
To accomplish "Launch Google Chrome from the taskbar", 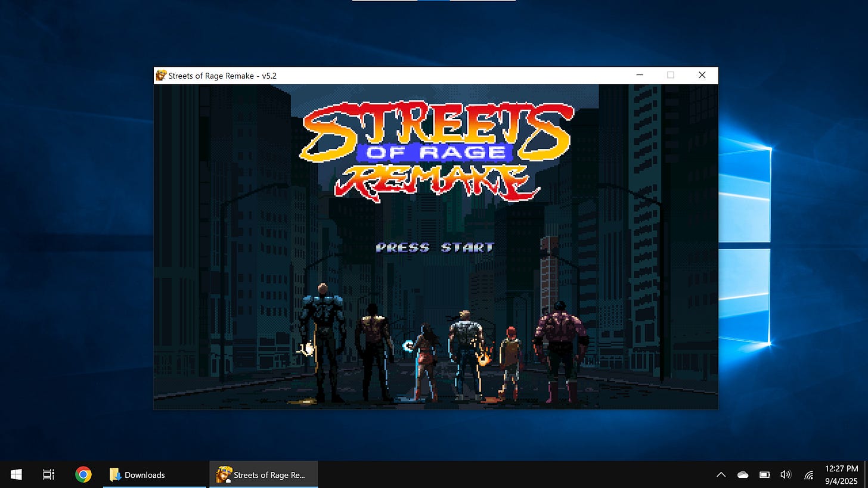I will coord(83,474).
